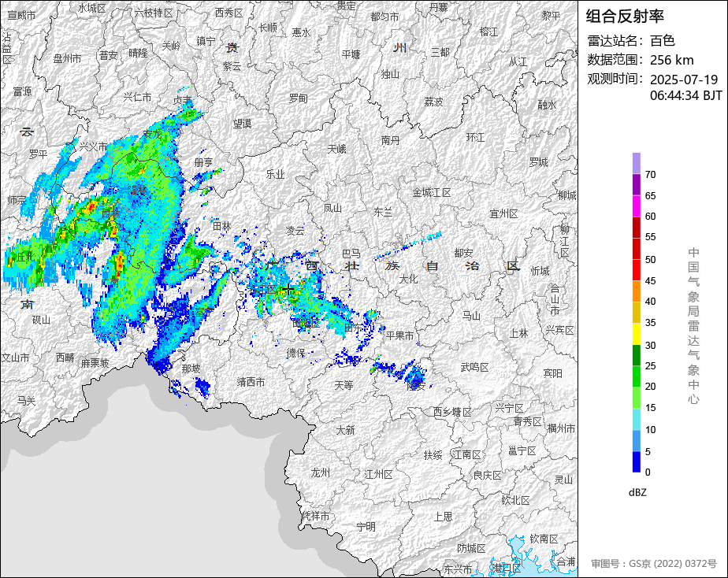Click the 天峨 map label

click(336, 149)
